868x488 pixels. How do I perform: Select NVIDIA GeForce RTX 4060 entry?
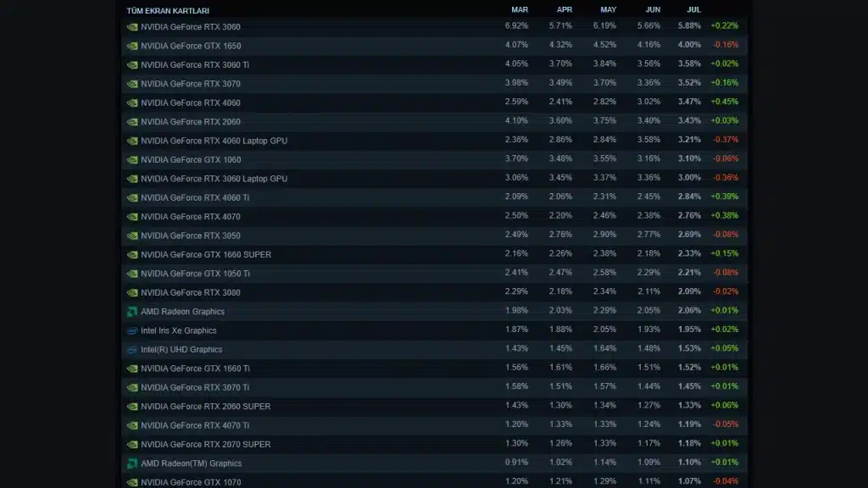click(435, 103)
